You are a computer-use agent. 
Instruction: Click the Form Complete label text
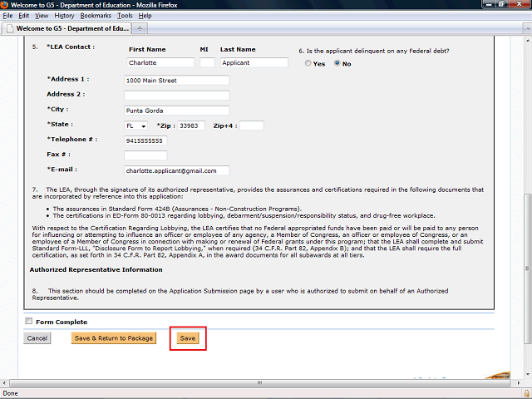[x=62, y=322]
